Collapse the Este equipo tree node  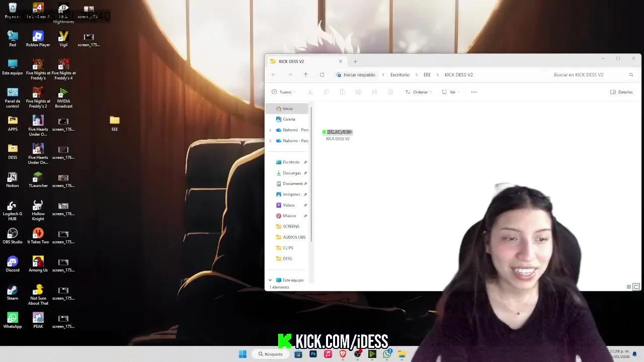pos(270,280)
